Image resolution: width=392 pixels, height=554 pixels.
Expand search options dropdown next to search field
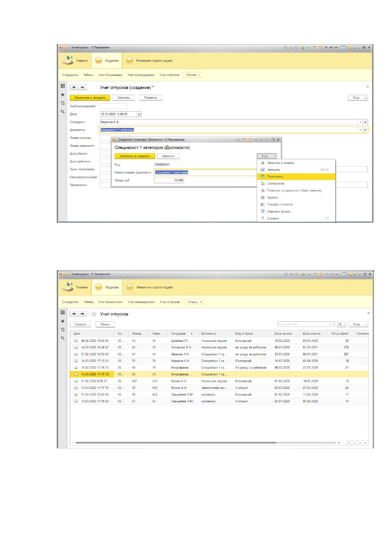pos(342,324)
